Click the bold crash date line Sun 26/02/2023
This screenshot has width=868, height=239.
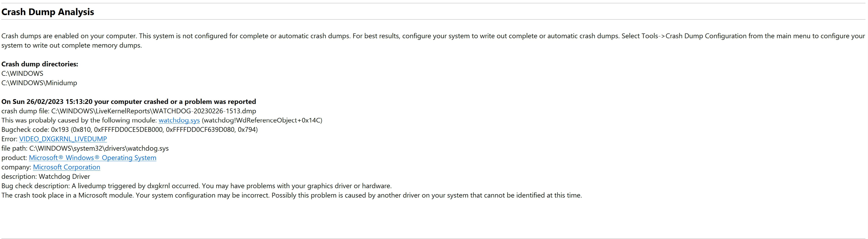[129, 101]
